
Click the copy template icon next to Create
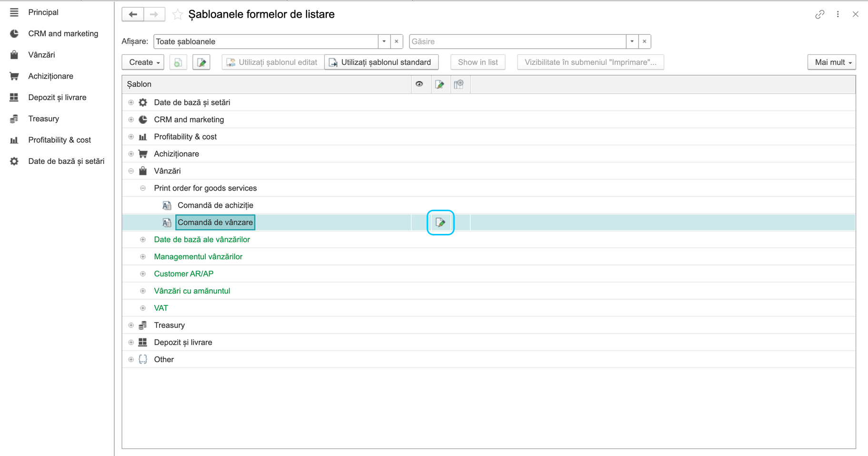point(178,62)
